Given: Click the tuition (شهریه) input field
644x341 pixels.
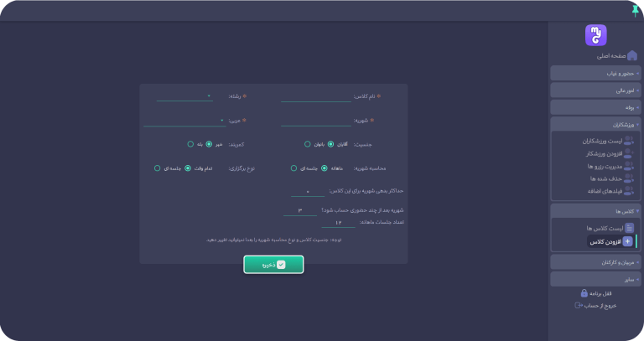Looking at the screenshot, I should tap(316, 121).
